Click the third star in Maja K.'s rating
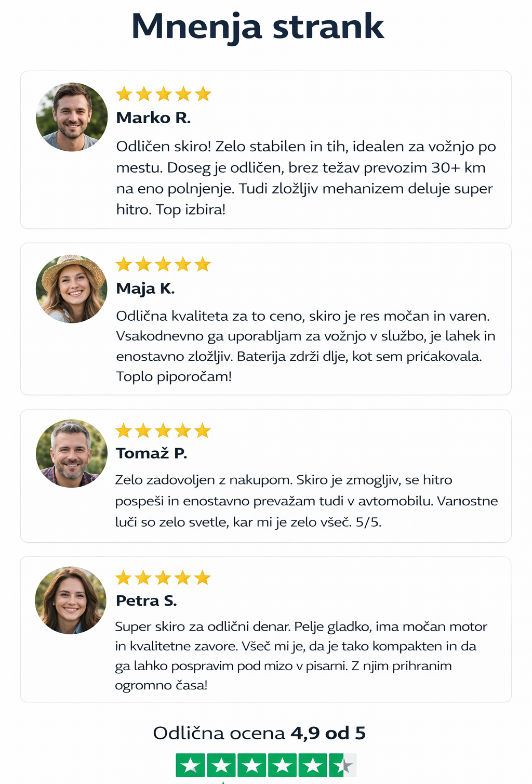Image resolution: width=532 pixels, height=784 pixels. tap(163, 265)
